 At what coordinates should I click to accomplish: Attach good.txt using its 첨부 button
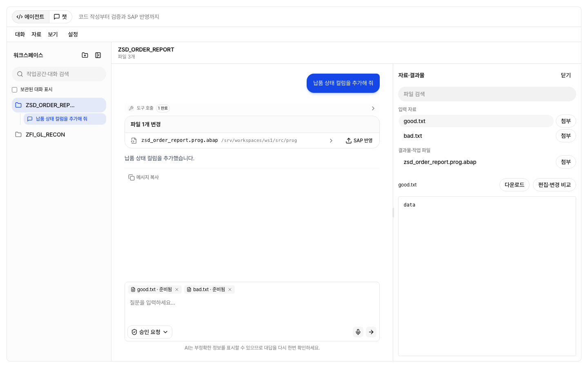pyautogui.click(x=566, y=121)
